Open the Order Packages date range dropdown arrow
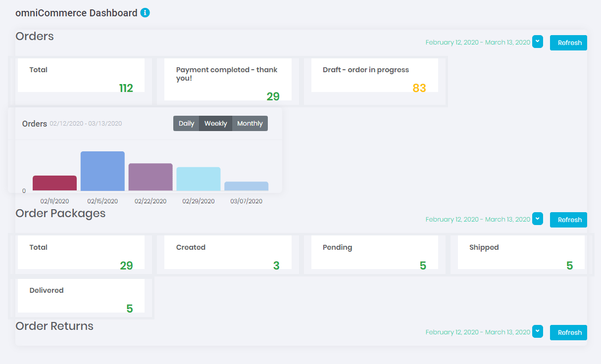The height and width of the screenshot is (364, 601). click(538, 219)
